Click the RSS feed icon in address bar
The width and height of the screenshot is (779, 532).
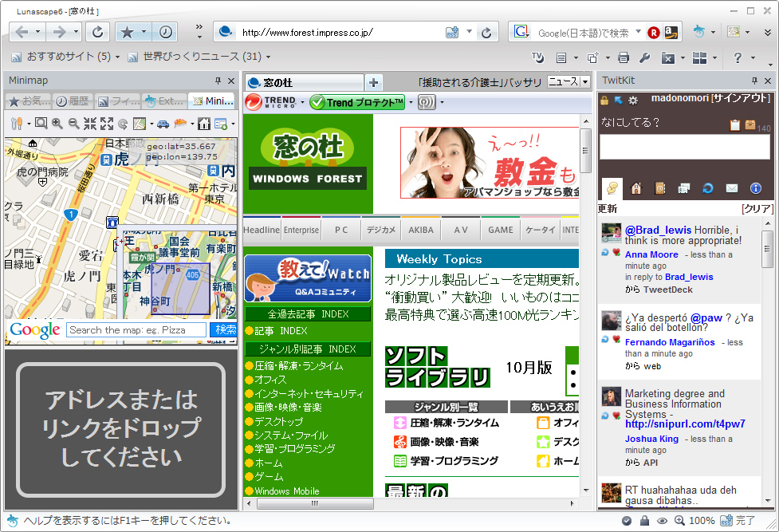click(452, 33)
